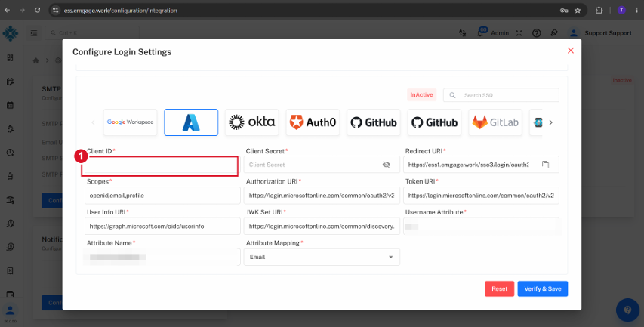Open the theme customizer brush icon
The image size is (644, 327).
pos(554,33)
